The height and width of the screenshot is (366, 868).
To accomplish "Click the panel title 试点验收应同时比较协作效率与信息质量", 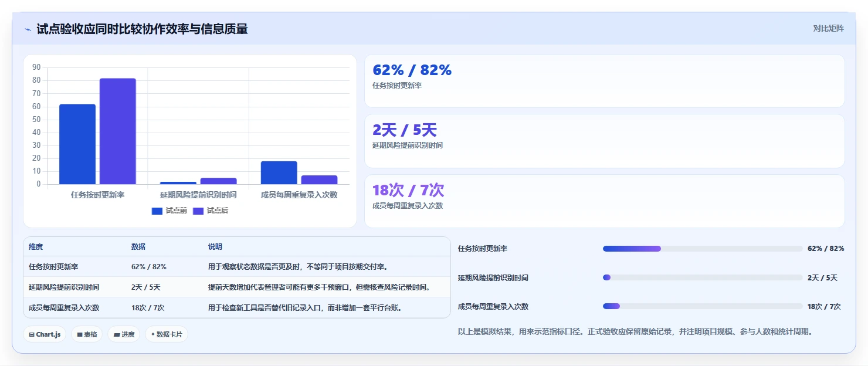I will tap(142, 29).
